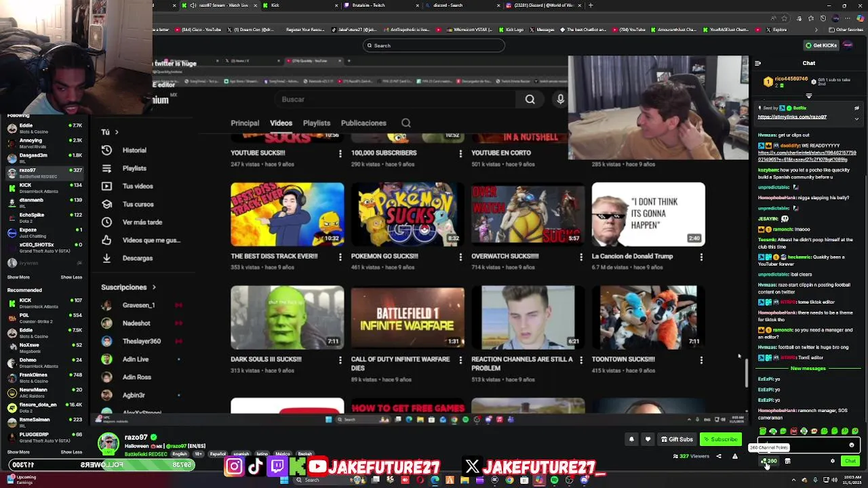Open Eddie channel in Following list
Screen dimensions: 868x488
[x=45, y=128]
